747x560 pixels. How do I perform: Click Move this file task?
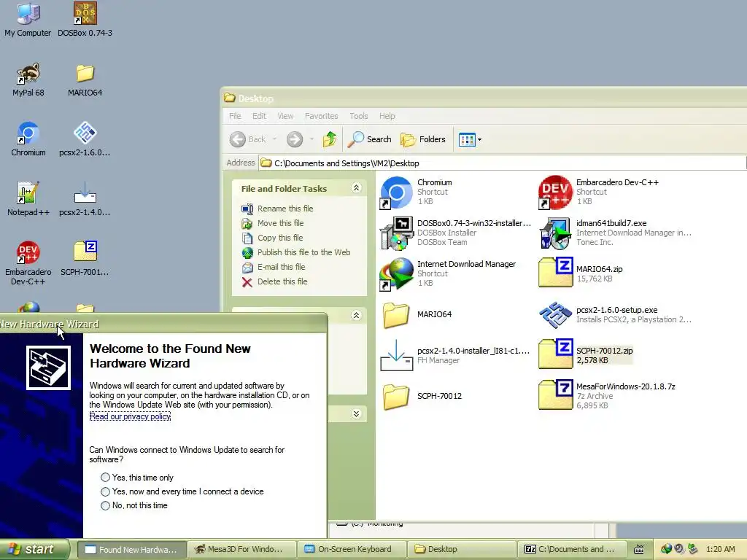click(x=273, y=223)
